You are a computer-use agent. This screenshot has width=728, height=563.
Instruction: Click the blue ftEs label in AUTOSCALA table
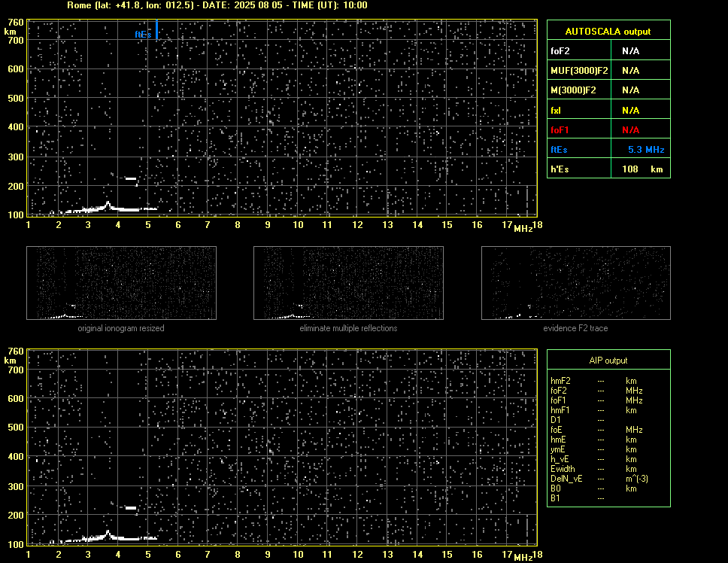(559, 150)
